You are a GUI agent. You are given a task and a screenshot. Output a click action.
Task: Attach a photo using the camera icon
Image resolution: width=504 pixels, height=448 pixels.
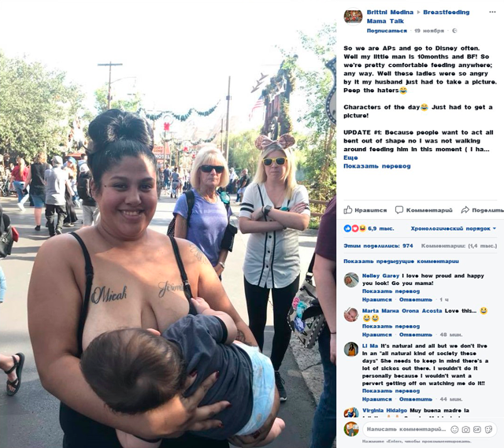coord(465,429)
